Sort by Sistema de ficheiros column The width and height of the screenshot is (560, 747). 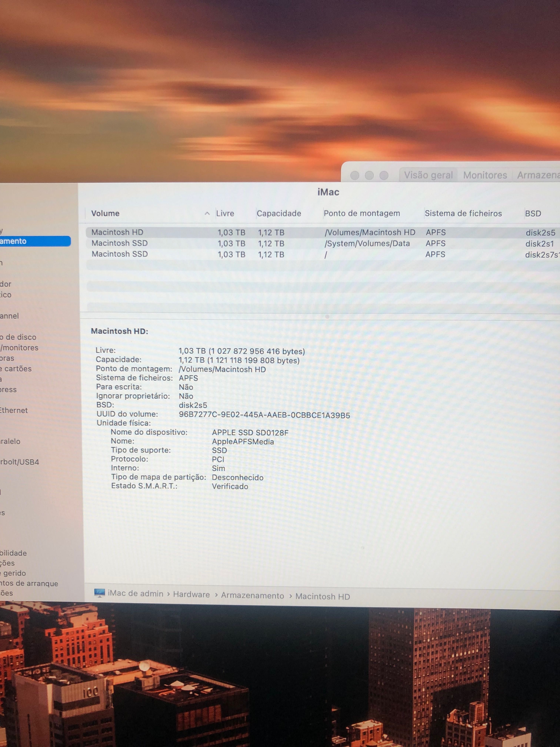[463, 213]
